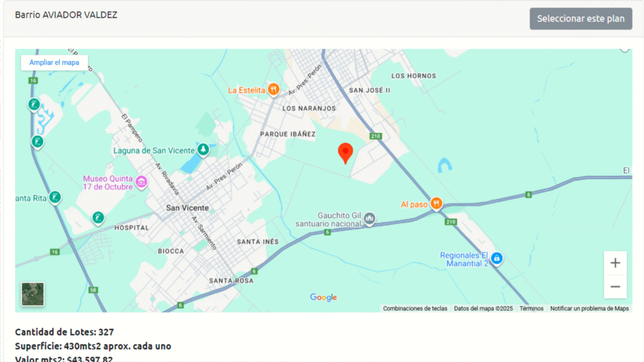Open La Estelita restaurant marker icon
The height and width of the screenshot is (362, 644).
tap(273, 90)
